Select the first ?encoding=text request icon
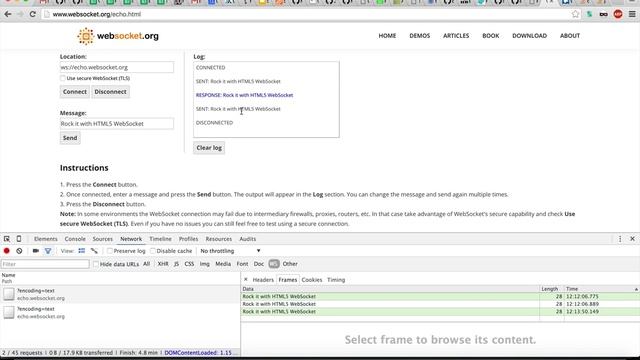Screen dimensions: 640x360 [9, 294]
